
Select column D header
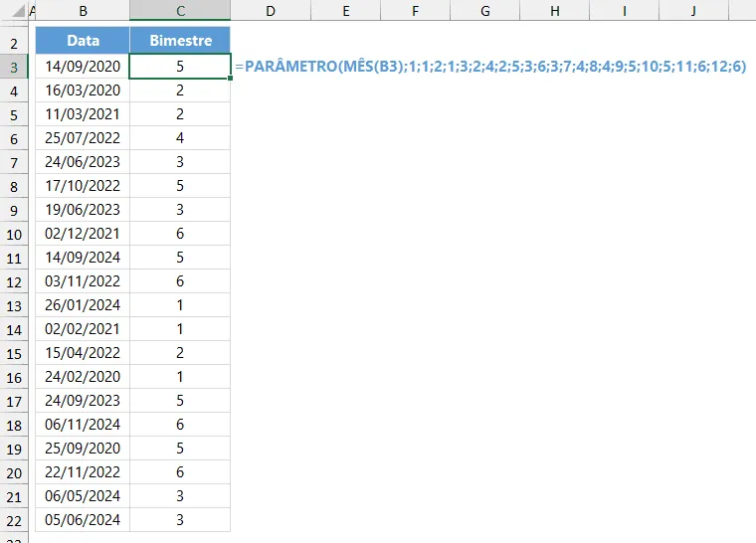(271, 11)
